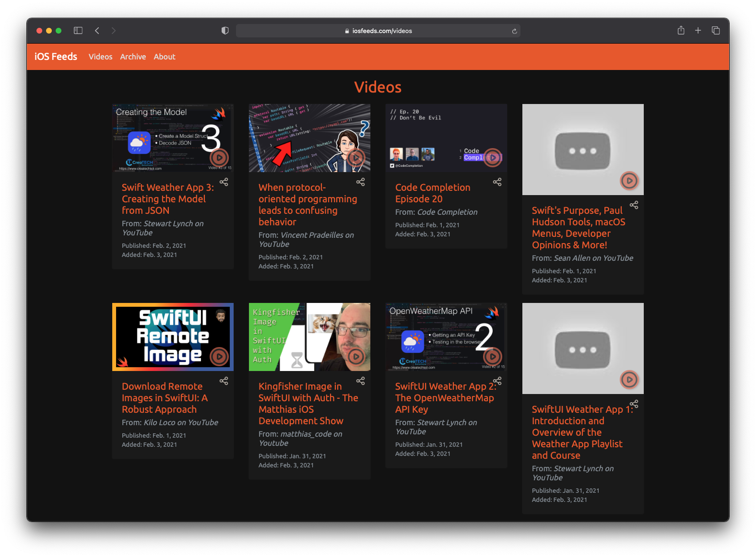Open the Videos nav item

[x=100, y=57]
